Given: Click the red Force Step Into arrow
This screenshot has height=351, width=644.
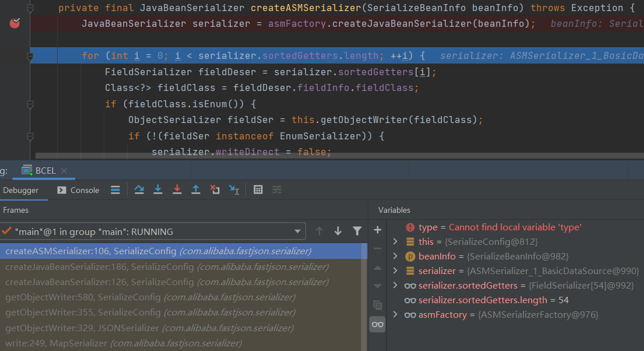Looking at the screenshot, I should coord(177,189).
